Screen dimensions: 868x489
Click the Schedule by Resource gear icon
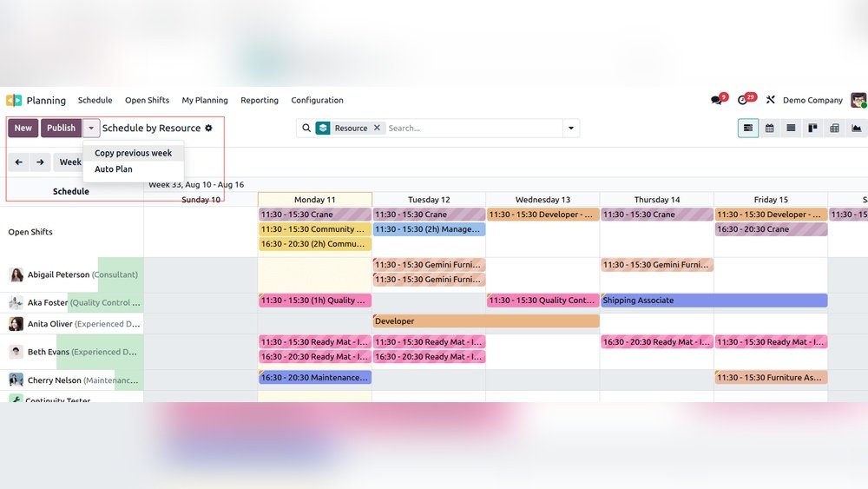pyautogui.click(x=208, y=129)
